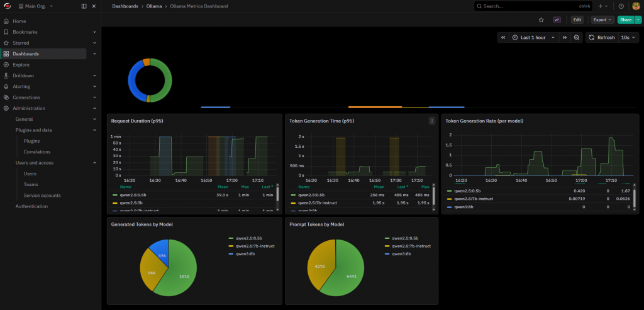The image size is (644, 310).
Task: Open the Last 1 hour time picker
Action: coord(533,38)
